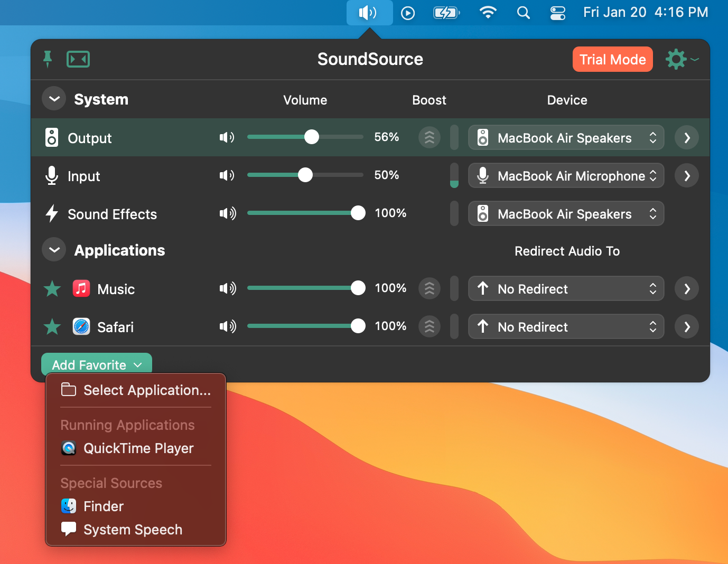The image size is (728, 564).
Task: Click the Input 50% volume value
Action: (387, 175)
